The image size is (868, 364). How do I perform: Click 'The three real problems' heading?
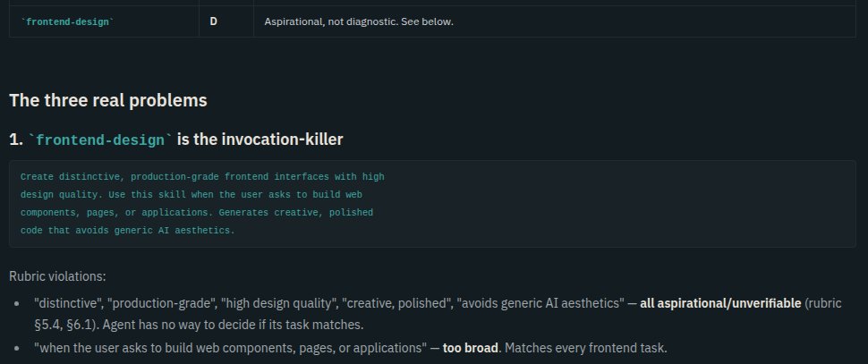coord(108,101)
